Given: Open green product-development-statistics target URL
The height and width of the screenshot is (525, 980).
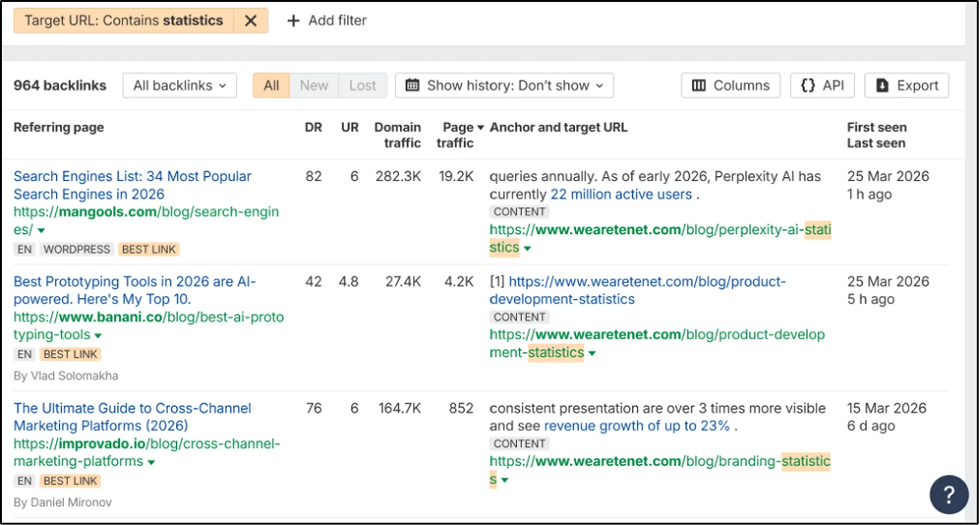Looking at the screenshot, I should coord(657,344).
